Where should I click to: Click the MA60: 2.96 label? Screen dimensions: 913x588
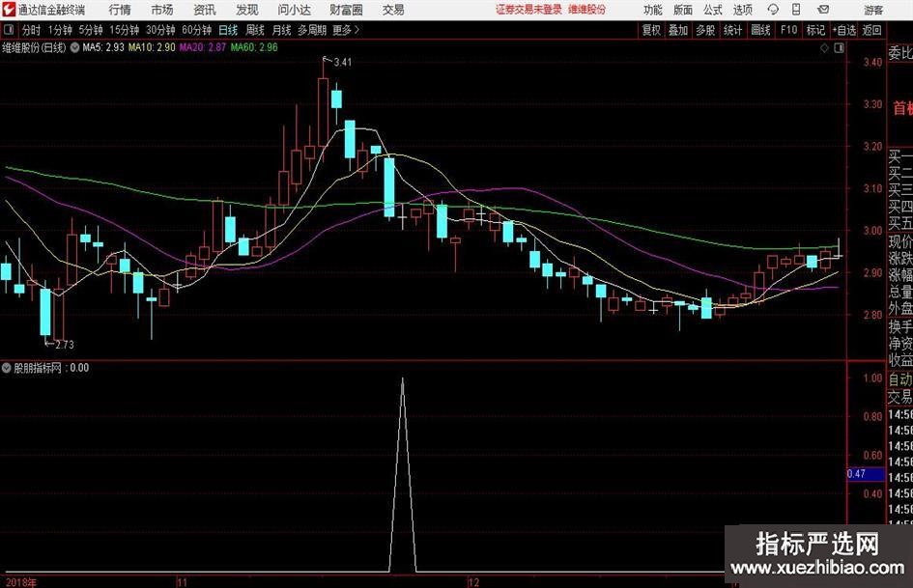tap(254, 47)
